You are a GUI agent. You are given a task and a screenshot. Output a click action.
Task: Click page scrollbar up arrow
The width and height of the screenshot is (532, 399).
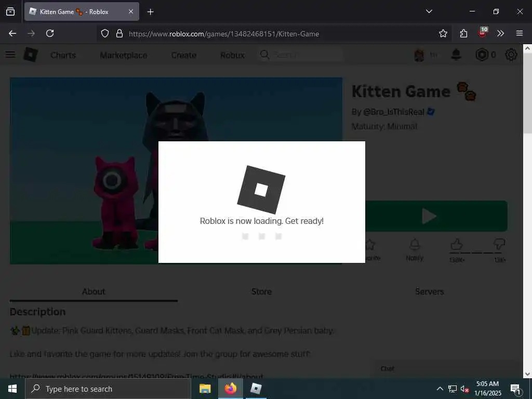tap(527, 48)
